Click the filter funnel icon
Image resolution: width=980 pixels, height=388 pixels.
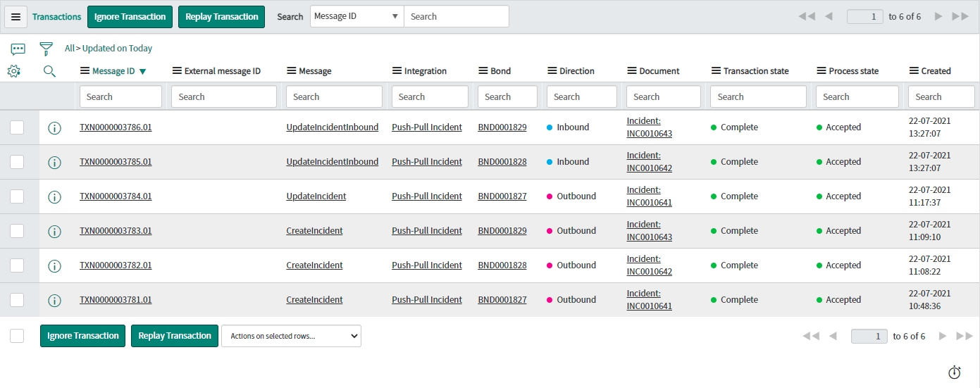click(46, 49)
